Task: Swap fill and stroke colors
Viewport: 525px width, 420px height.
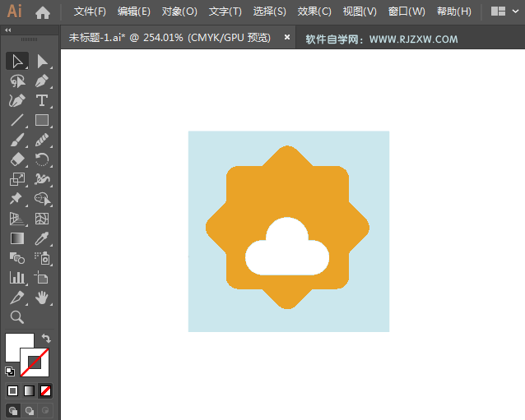Action: [46, 339]
